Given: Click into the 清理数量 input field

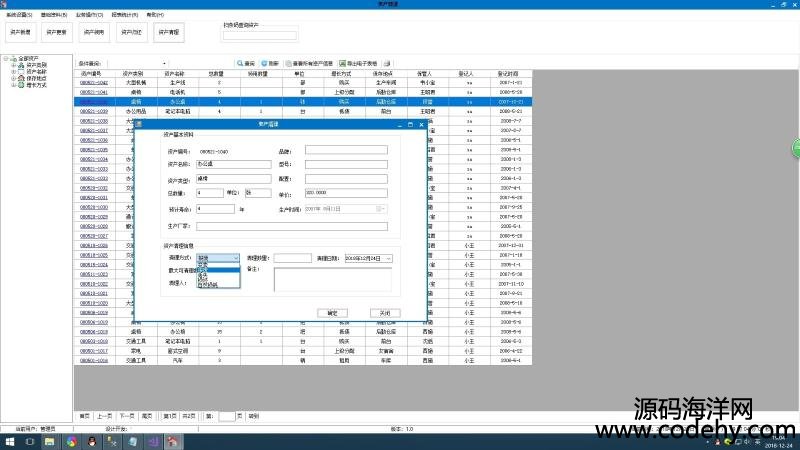Looking at the screenshot, I should coord(292,258).
